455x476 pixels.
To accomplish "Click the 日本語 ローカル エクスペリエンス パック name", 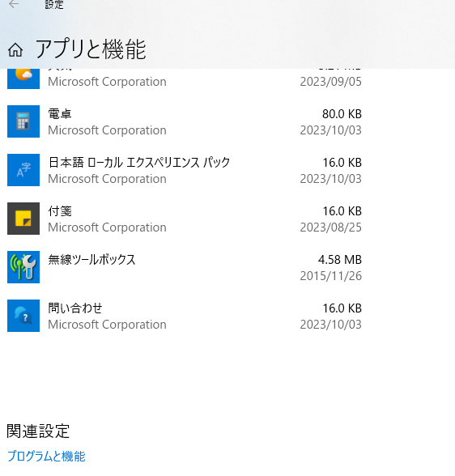I will (139, 163).
